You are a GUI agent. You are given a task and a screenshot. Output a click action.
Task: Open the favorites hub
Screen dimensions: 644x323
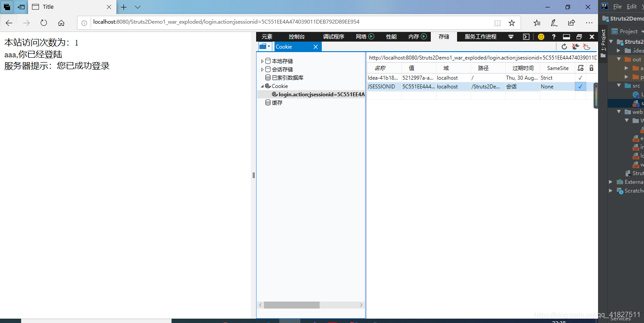pos(537,23)
